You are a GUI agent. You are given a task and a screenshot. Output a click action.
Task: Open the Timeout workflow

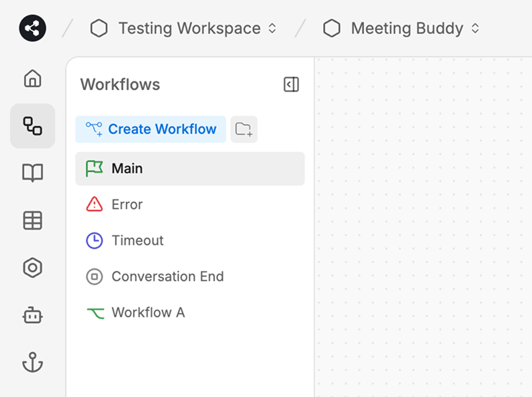tap(137, 240)
